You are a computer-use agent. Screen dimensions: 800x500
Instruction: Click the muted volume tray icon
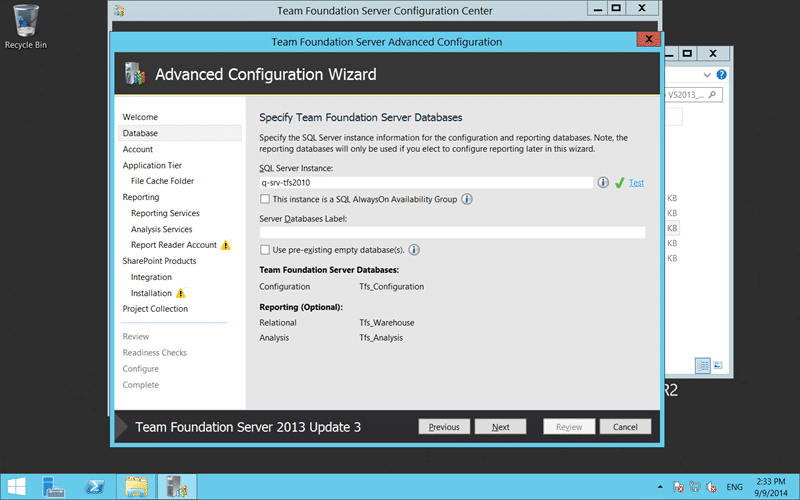(711, 487)
